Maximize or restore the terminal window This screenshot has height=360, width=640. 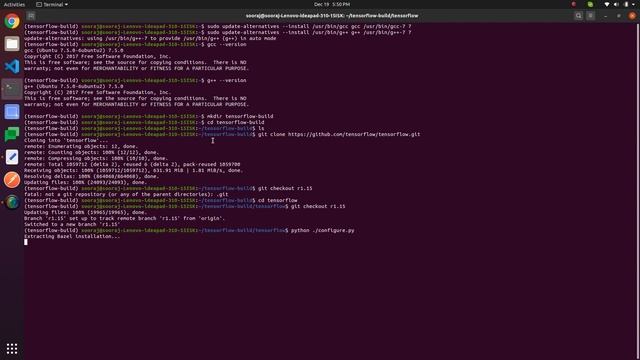(x=619, y=16)
